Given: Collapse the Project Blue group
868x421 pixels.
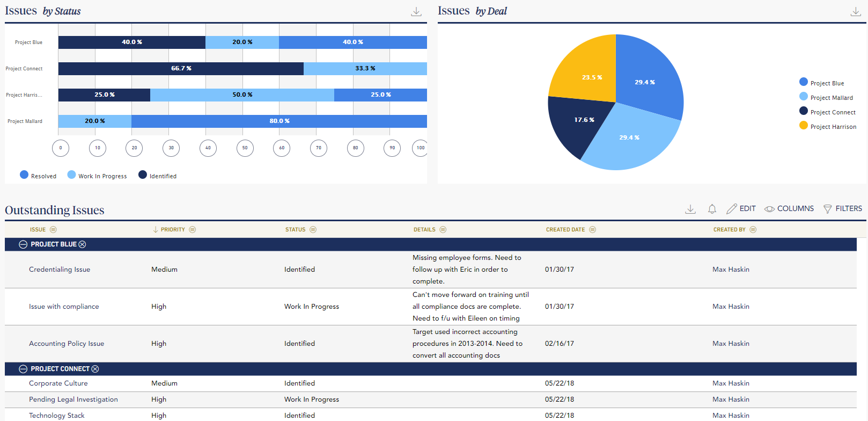Looking at the screenshot, I should 23,244.
